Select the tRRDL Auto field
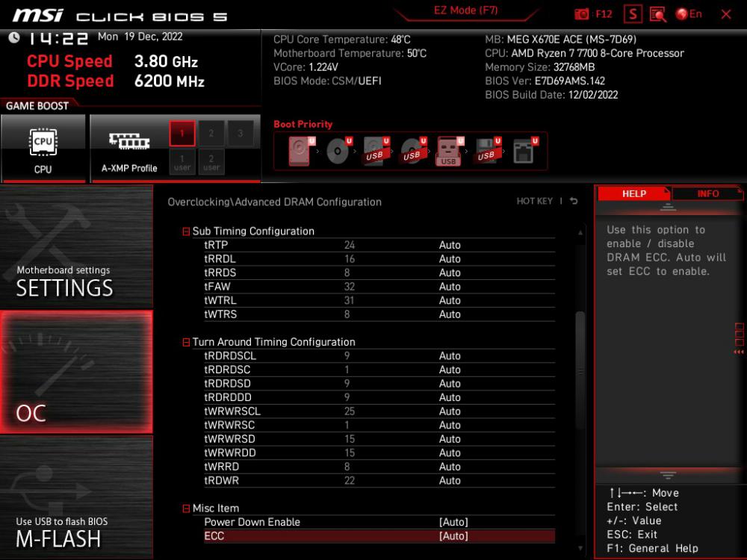 (x=450, y=259)
